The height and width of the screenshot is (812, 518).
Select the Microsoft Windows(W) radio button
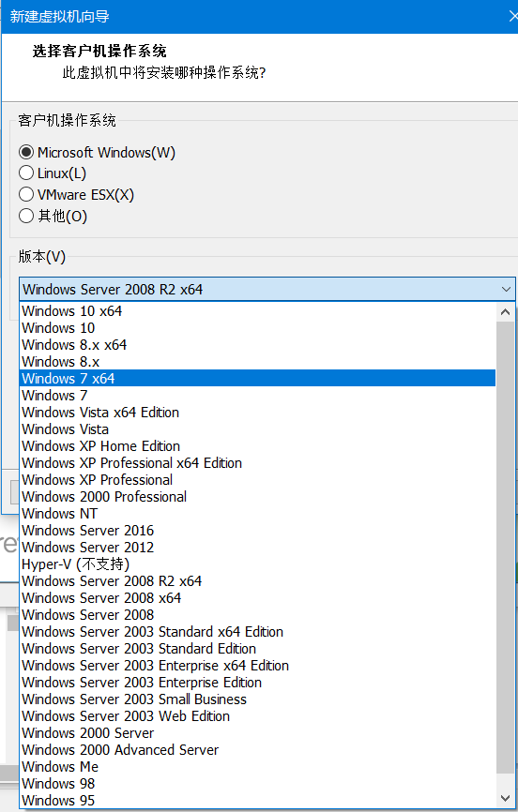[x=26, y=152]
